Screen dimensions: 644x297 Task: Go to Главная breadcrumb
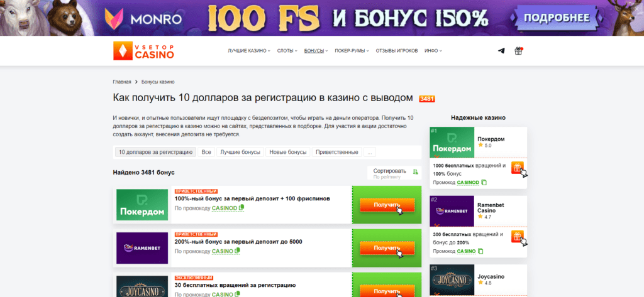(x=122, y=82)
